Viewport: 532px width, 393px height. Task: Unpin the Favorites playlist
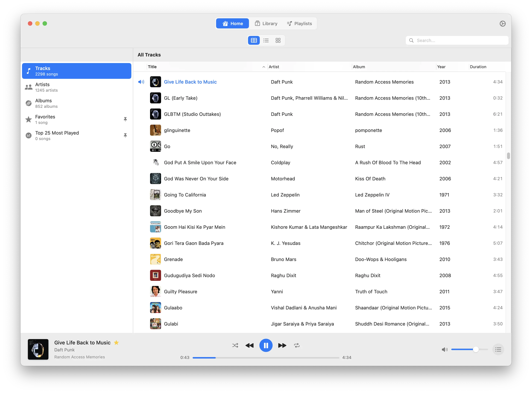(125, 119)
